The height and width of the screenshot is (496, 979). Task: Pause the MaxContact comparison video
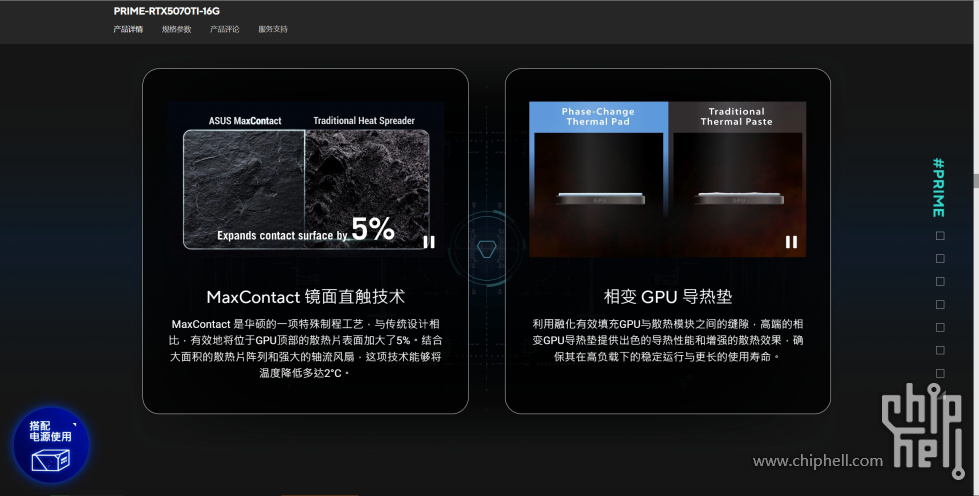[x=429, y=242]
